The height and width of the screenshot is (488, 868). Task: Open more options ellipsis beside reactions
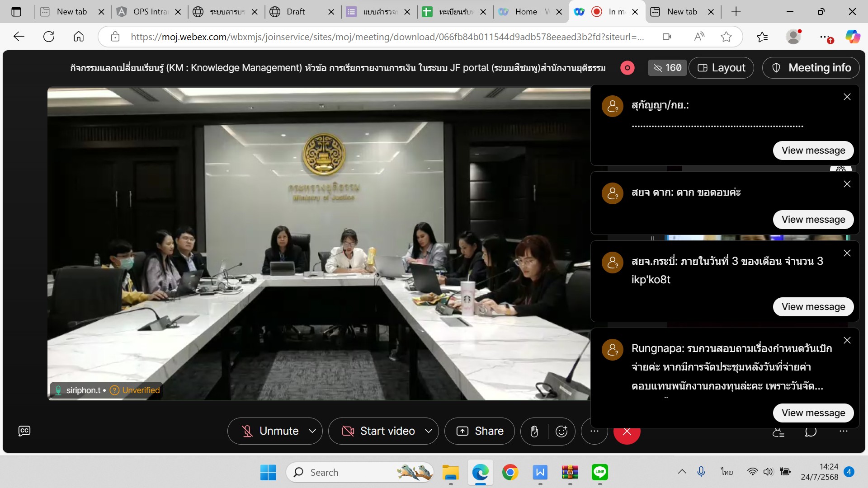(594, 432)
